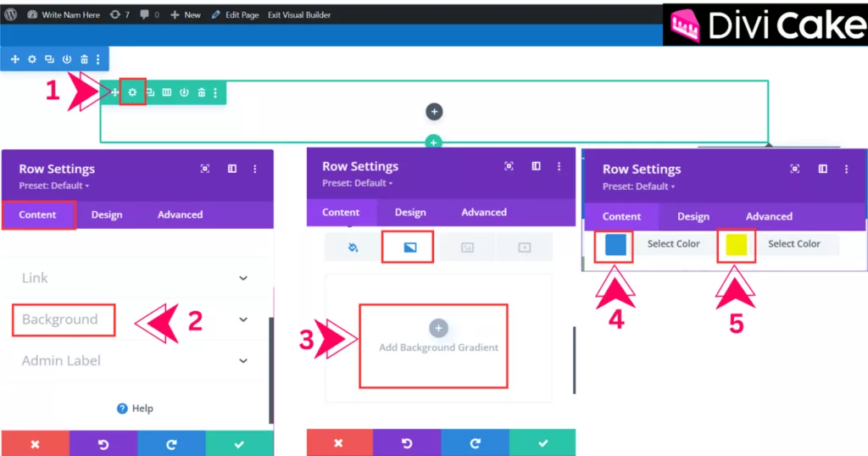Switch to Design tab in middle panel
Screen dimensions: 868x456
410,212
